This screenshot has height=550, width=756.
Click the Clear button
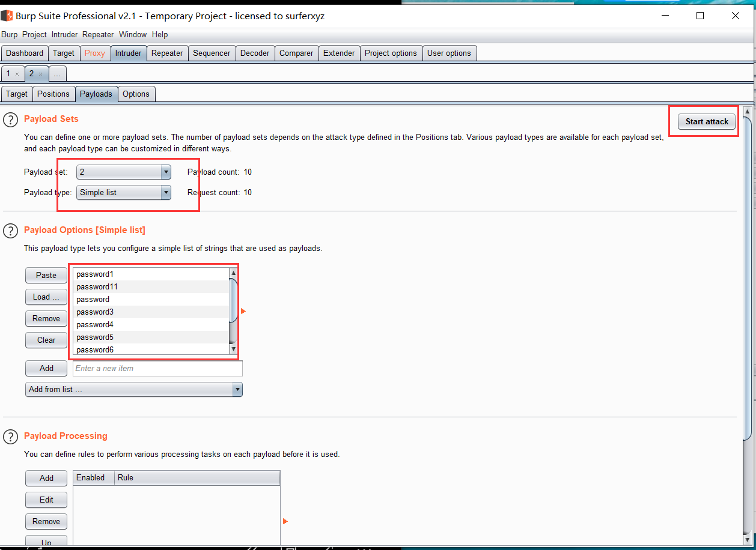pos(46,340)
